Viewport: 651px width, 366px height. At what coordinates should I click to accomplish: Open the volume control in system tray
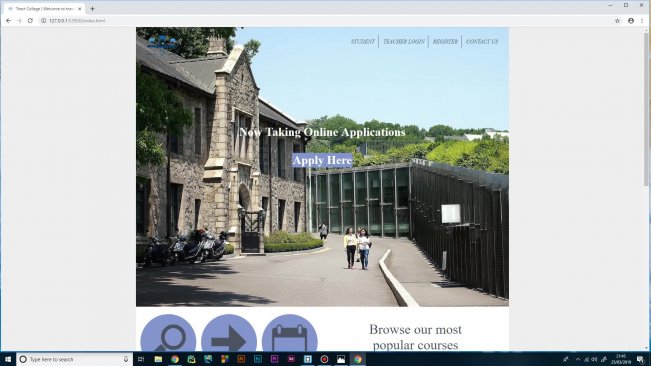(x=595, y=359)
